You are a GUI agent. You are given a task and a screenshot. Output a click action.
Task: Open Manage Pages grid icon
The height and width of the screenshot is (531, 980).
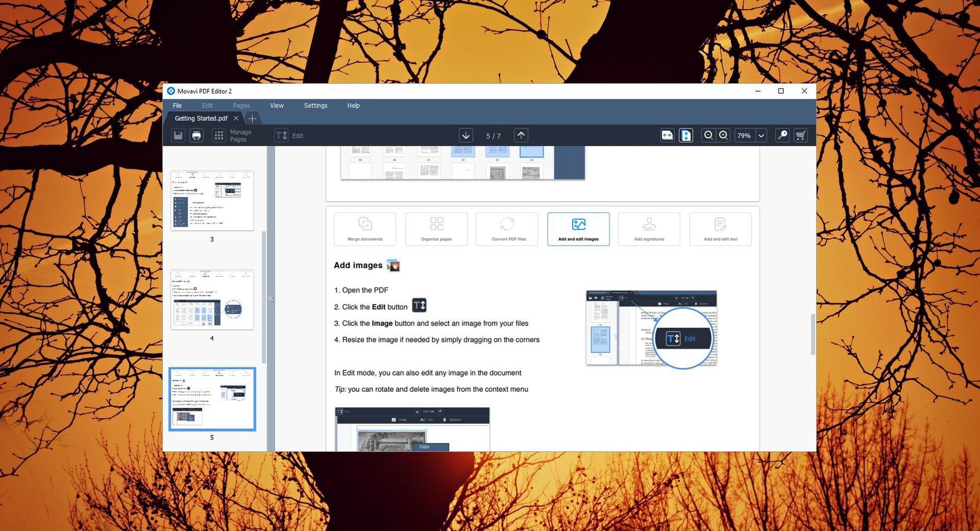pos(219,136)
